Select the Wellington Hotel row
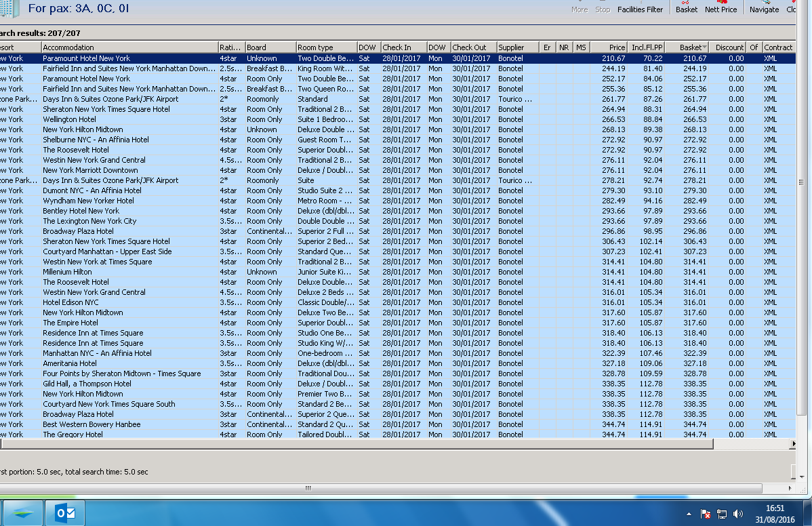The height and width of the screenshot is (526, 812). click(x=398, y=119)
